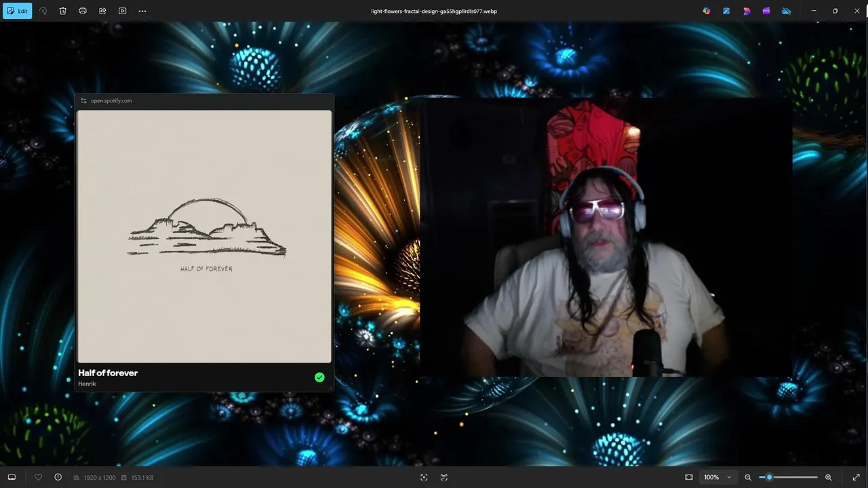Click the scan text recognition icon
Image resolution: width=868 pixels, height=488 pixels.
tap(444, 477)
